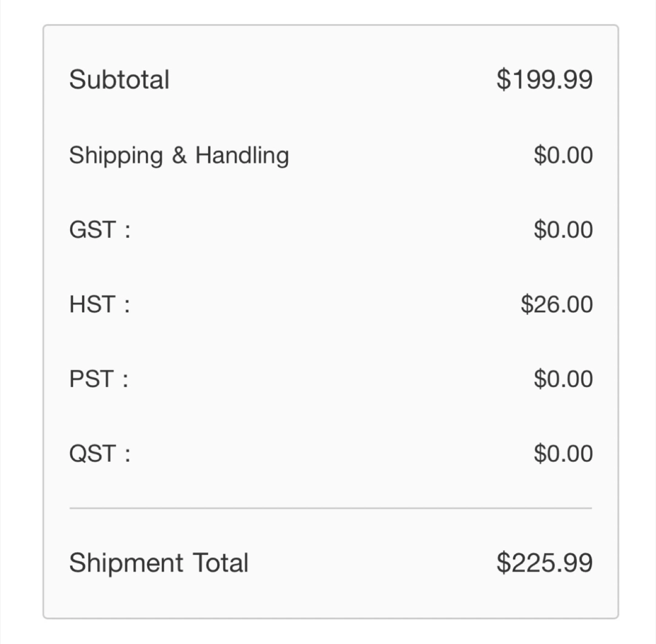Screen dimensions: 656x644
Task: Click the colon after GST
Action: point(127,230)
